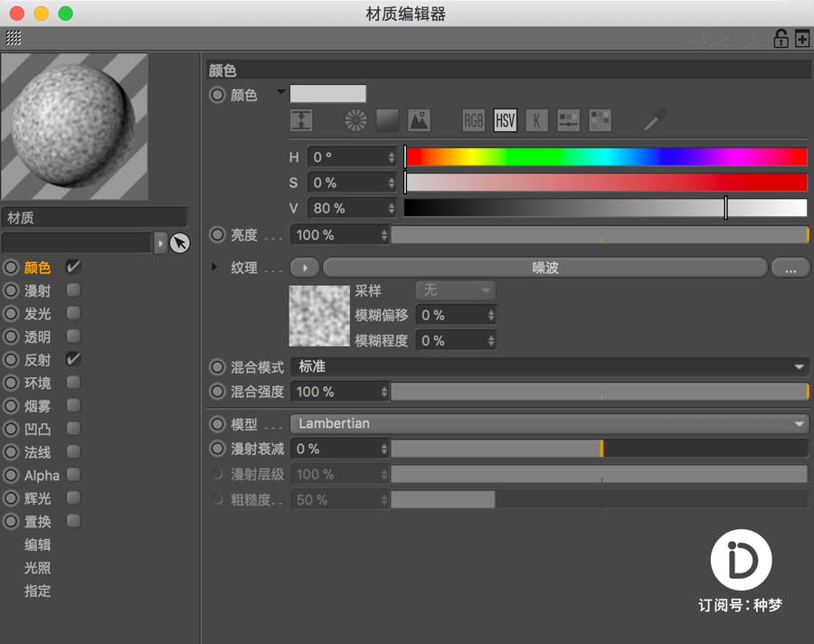Viewport: 814px width, 644px height.
Task: Click the hue rainbow slider bar
Action: click(x=605, y=156)
